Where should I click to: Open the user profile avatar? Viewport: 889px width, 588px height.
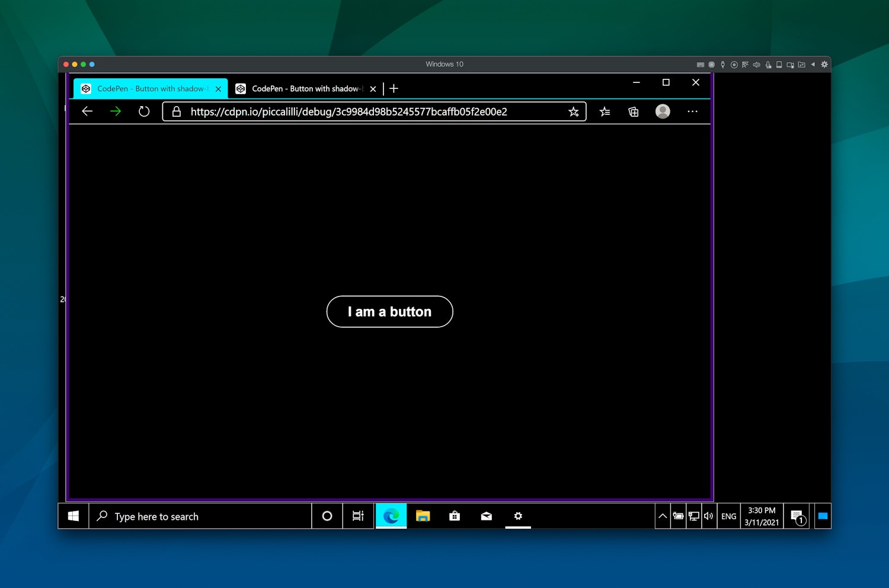(x=663, y=111)
